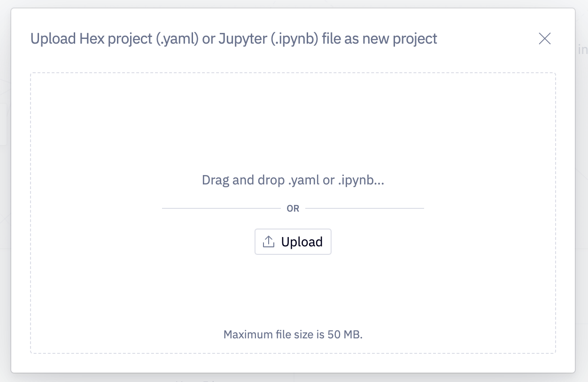Click the upload arrow icon inside Upload button

(x=268, y=241)
